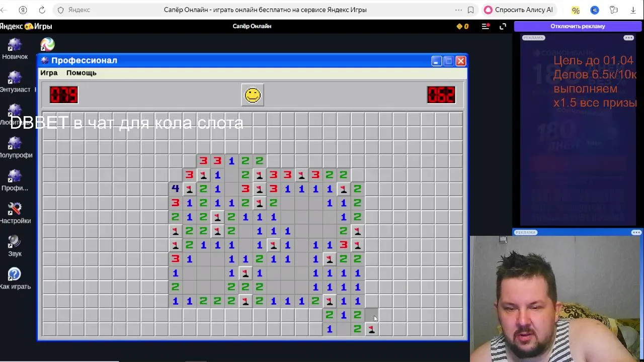
Task: Open the three-dot page menu in address bar
Action: pyautogui.click(x=458, y=10)
